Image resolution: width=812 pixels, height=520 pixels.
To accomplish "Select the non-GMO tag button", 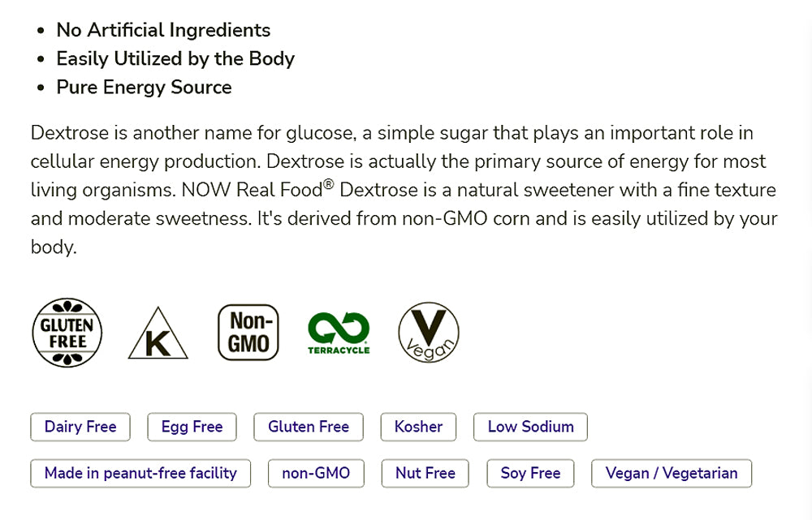I will 316,473.
